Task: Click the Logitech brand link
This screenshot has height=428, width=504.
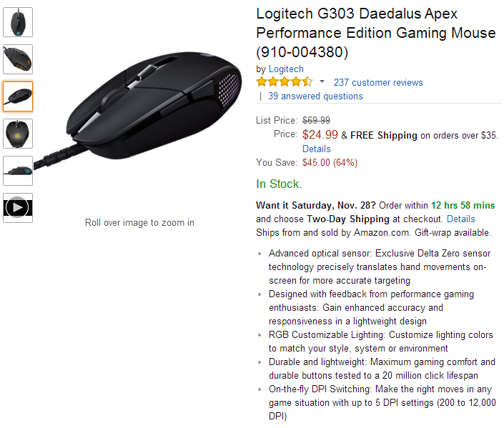Action: pyautogui.click(x=286, y=69)
